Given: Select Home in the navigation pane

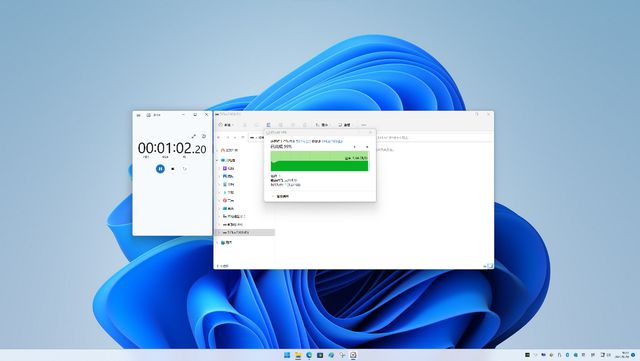Looking at the screenshot, I should click(229, 150).
